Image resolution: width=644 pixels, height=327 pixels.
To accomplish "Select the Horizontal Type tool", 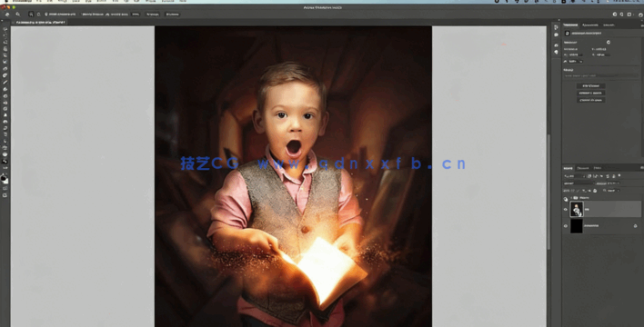I will point(5,134).
